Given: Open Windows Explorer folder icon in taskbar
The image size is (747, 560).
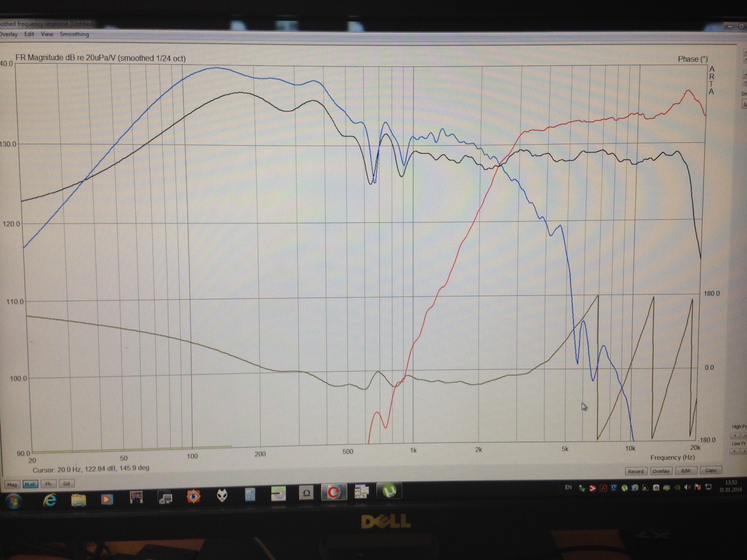Looking at the screenshot, I should point(78,500).
